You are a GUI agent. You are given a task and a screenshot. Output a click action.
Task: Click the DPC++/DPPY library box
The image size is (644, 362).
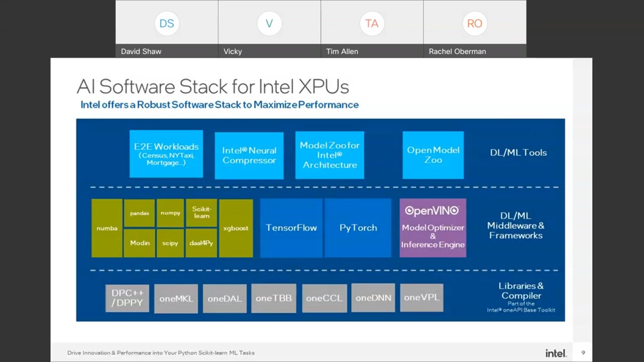(x=127, y=298)
